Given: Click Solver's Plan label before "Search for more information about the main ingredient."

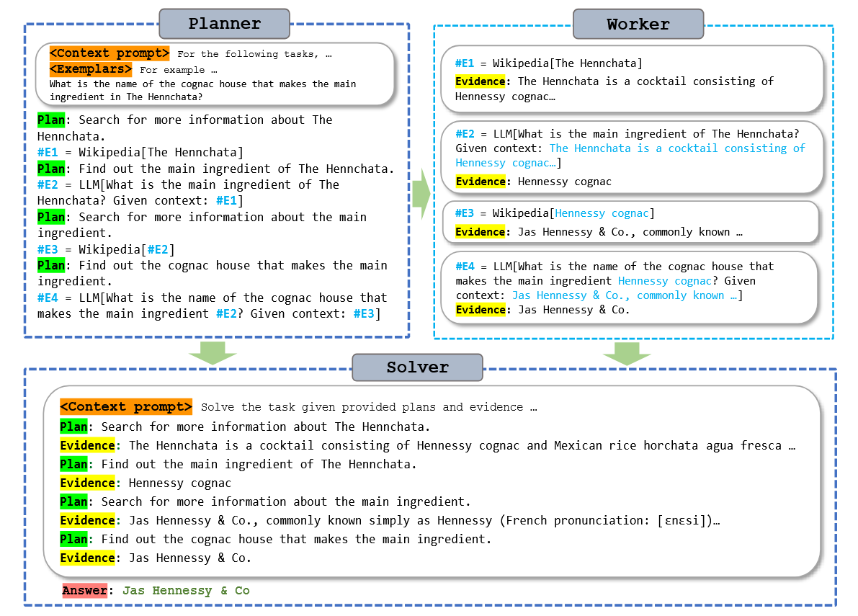Looking at the screenshot, I should [x=74, y=501].
